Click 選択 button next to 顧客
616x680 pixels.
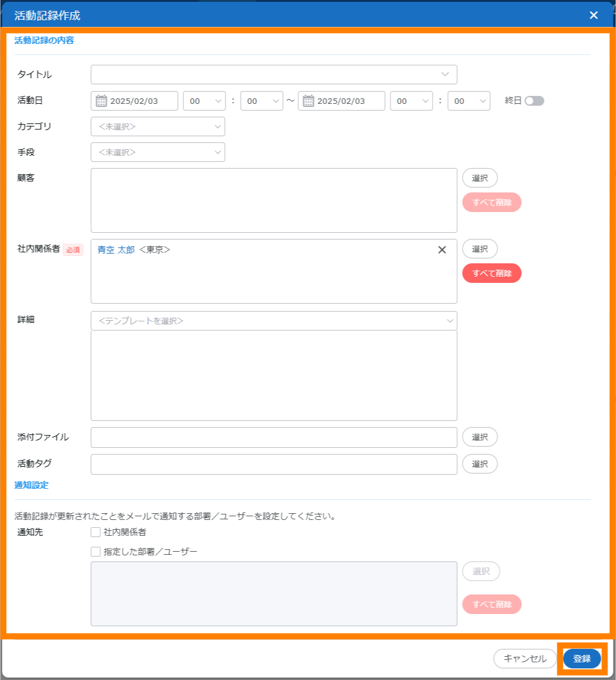pyautogui.click(x=480, y=178)
